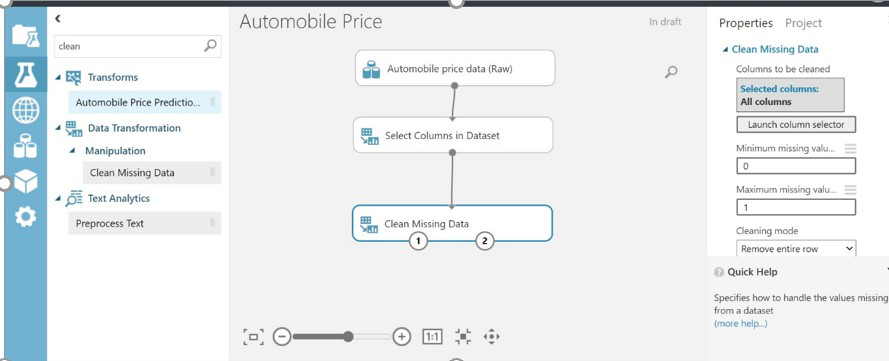
Task: Click the zoom slider handle
Action: click(x=348, y=337)
